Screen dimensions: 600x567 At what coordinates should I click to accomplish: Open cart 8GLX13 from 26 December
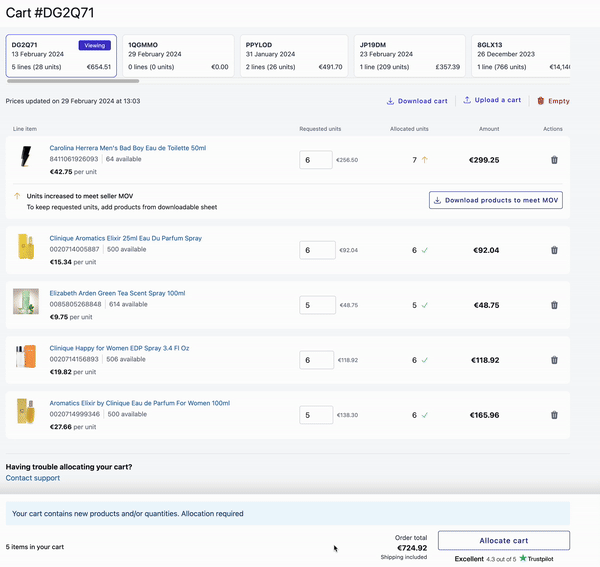[520, 56]
